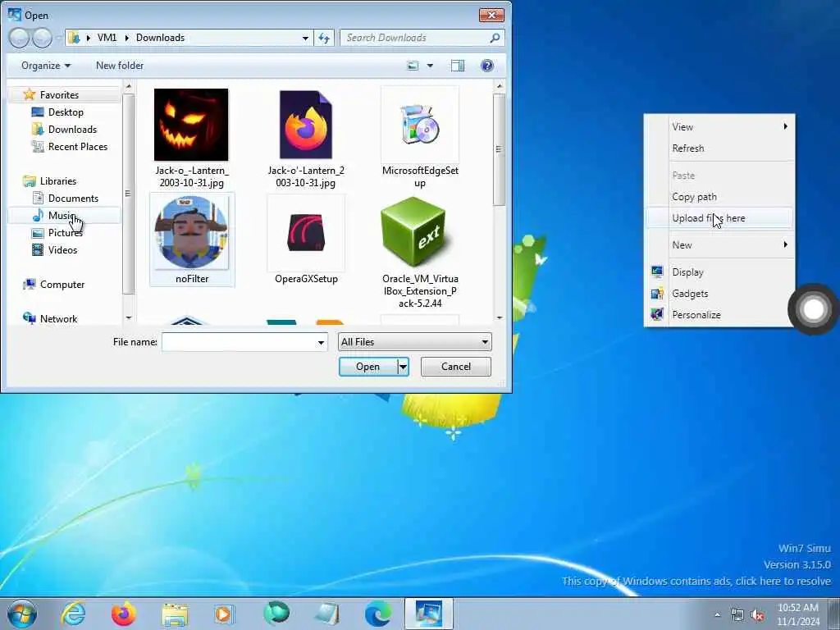Open New submenu in context menu
The width and height of the screenshot is (840, 630).
tap(719, 244)
